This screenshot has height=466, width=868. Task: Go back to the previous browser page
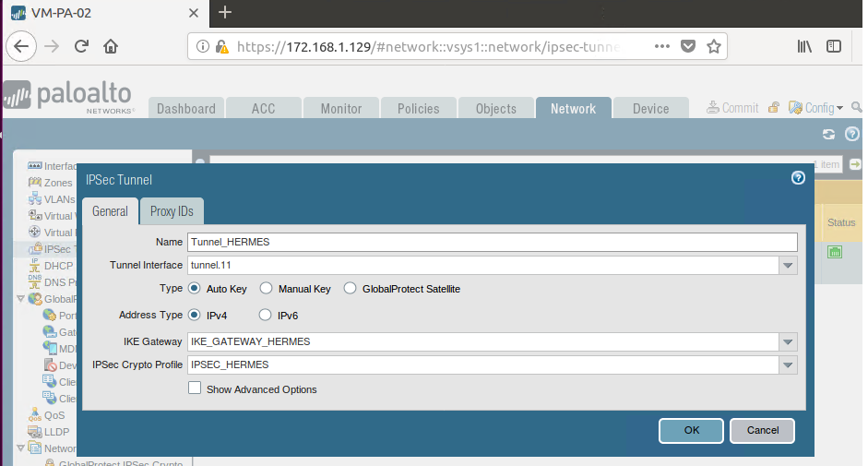coord(21,46)
